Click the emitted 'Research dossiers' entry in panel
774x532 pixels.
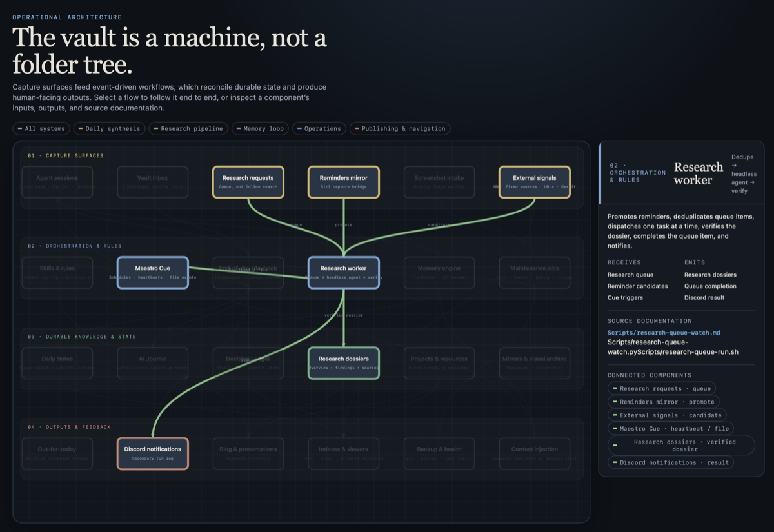(x=710, y=275)
